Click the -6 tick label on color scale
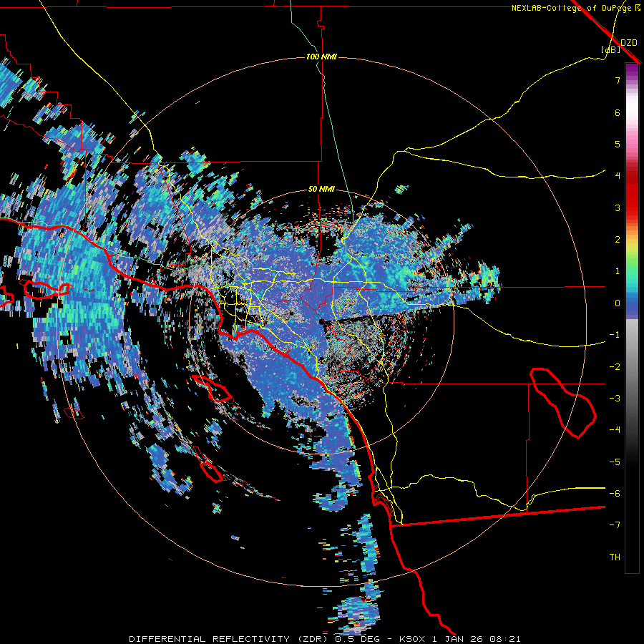644x644 pixels. pos(615,494)
